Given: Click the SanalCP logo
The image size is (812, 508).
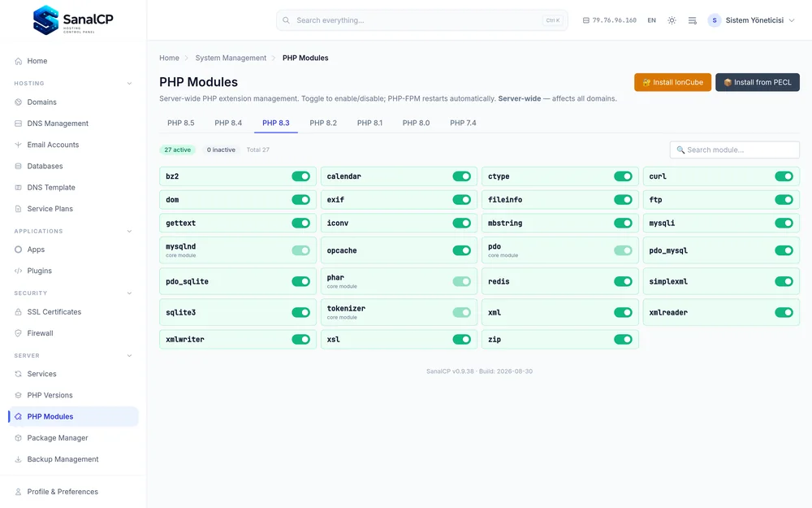Looking at the screenshot, I should [73, 20].
